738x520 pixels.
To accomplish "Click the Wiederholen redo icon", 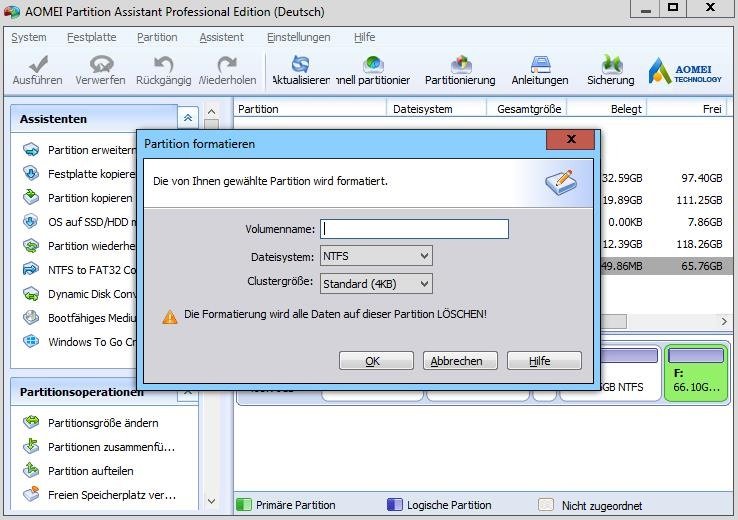I will [227, 64].
